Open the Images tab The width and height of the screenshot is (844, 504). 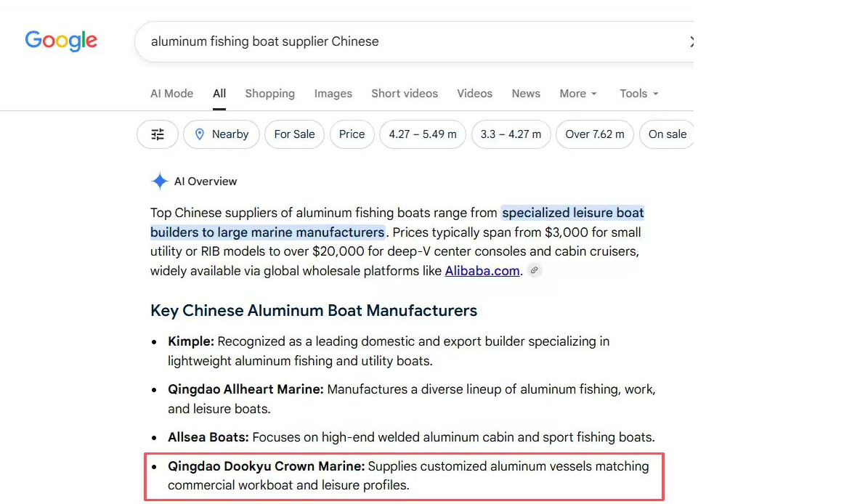pos(333,93)
